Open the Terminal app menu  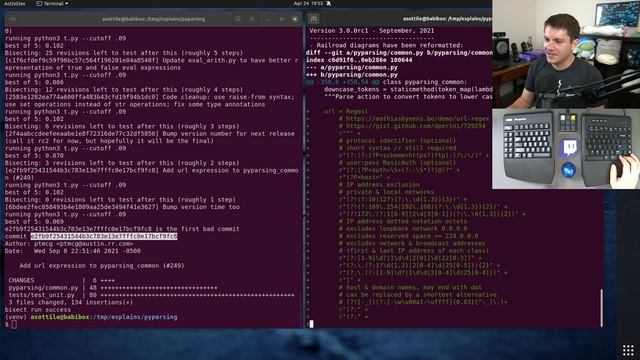coord(52,3)
